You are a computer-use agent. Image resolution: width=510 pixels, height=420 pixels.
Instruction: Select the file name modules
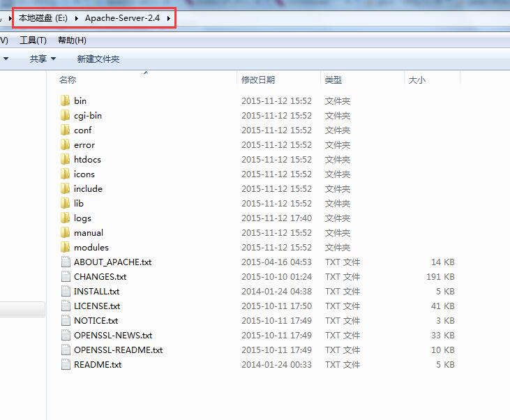pyautogui.click(x=91, y=247)
